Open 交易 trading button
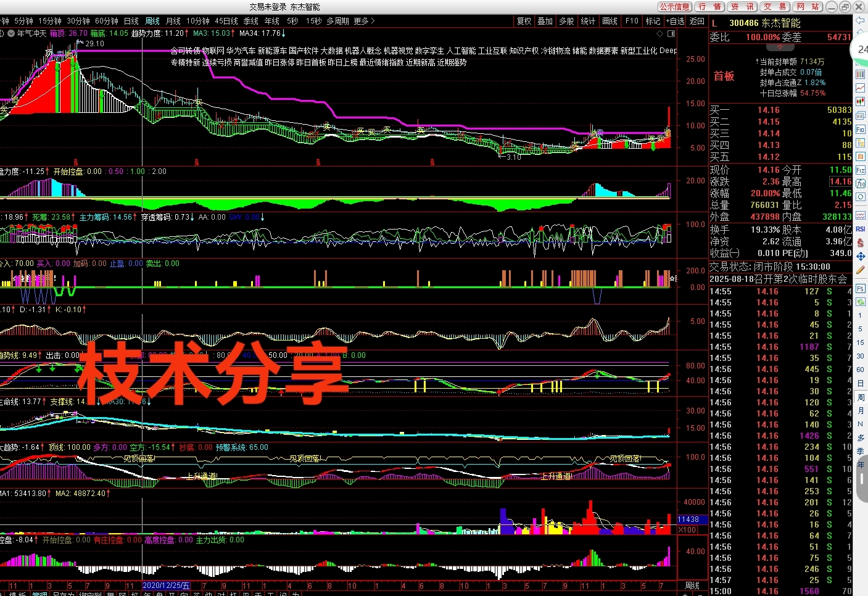868x596 pixels. click(775, 7)
